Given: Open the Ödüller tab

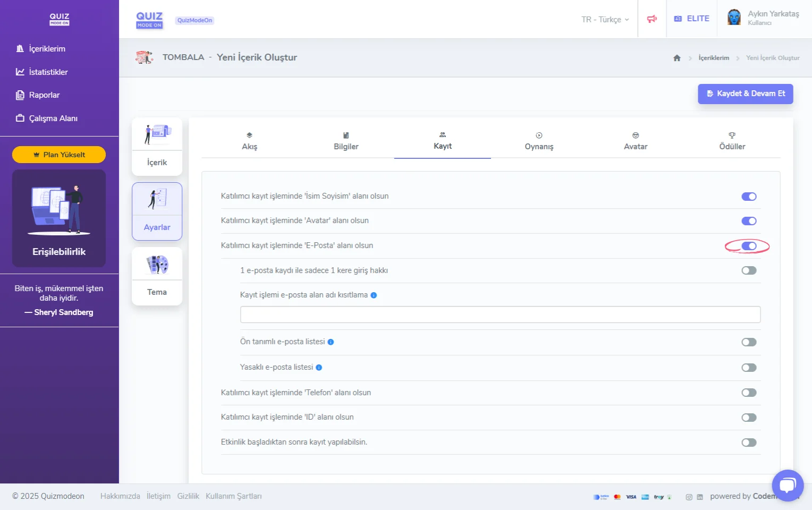Looking at the screenshot, I should (732, 142).
